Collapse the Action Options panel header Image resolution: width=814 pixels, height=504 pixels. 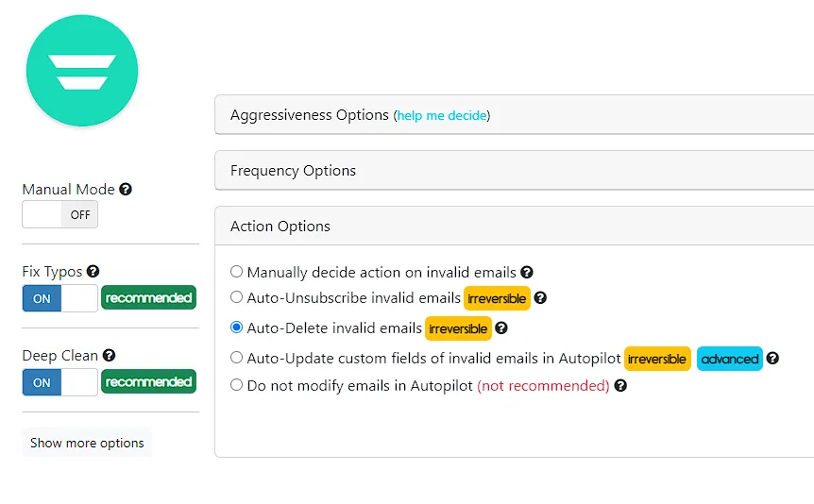pyautogui.click(x=514, y=226)
